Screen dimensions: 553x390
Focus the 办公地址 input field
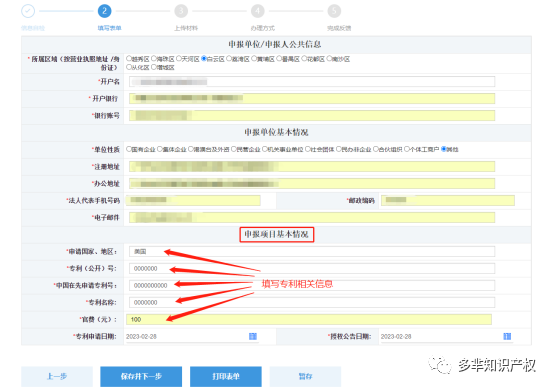312,183
